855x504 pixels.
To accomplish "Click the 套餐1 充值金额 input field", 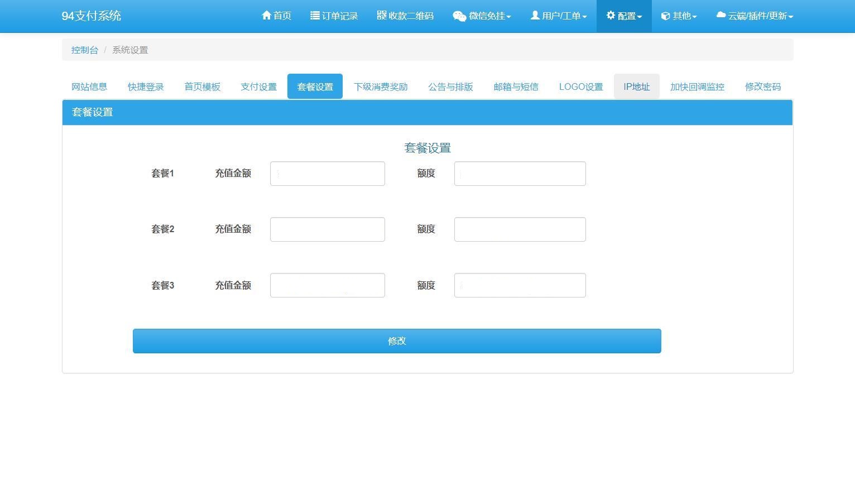I will coord(328,173).
